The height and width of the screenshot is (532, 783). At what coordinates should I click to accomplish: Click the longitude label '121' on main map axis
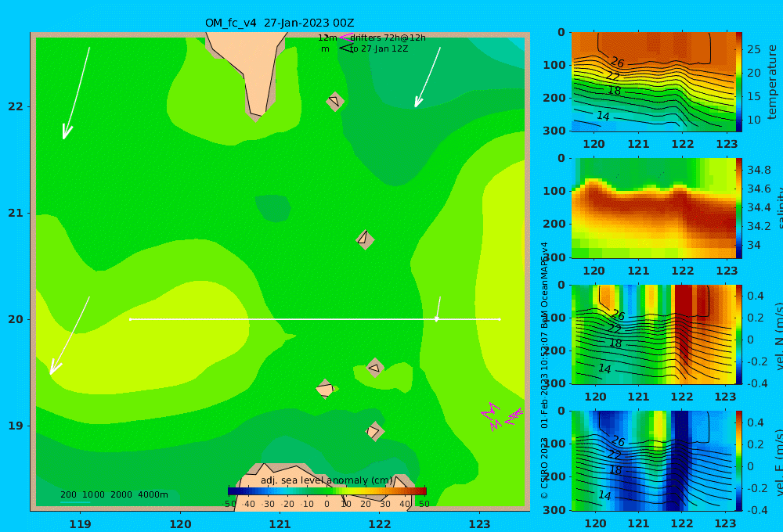tap(280, 524)
